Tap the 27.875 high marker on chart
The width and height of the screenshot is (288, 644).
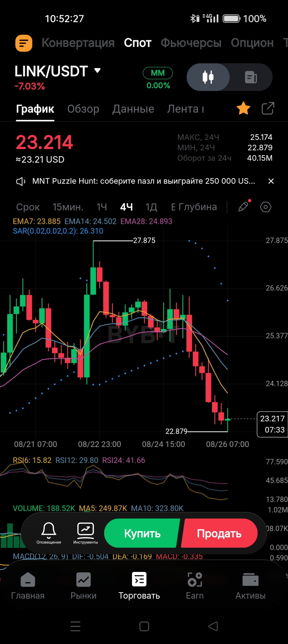[x=144, y=241]
